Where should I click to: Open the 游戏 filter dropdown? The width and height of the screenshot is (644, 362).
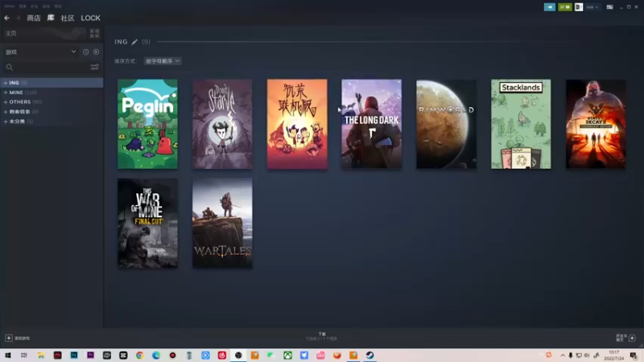click(40, 52)
